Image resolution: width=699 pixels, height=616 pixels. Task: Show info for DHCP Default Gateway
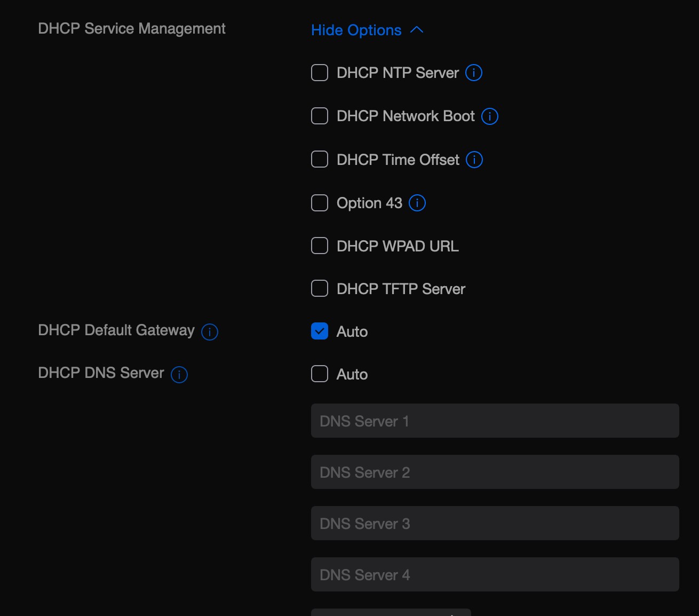[209, 332]
